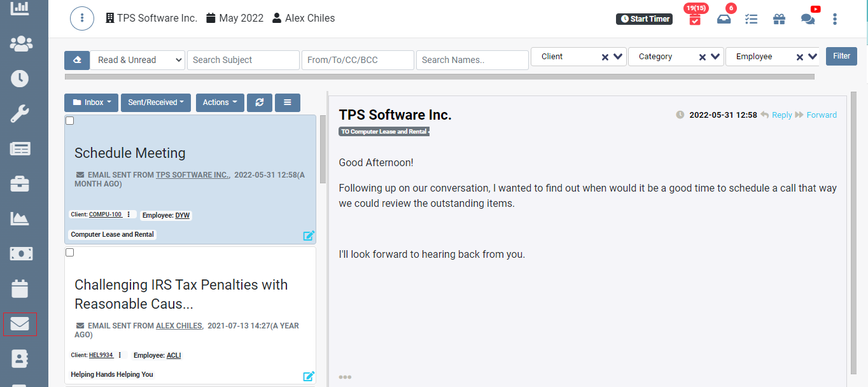Check the Challenging IRS Tax Penalties email checkbox
The height and width of the screenshot is (387, 868).
[70, 253]
